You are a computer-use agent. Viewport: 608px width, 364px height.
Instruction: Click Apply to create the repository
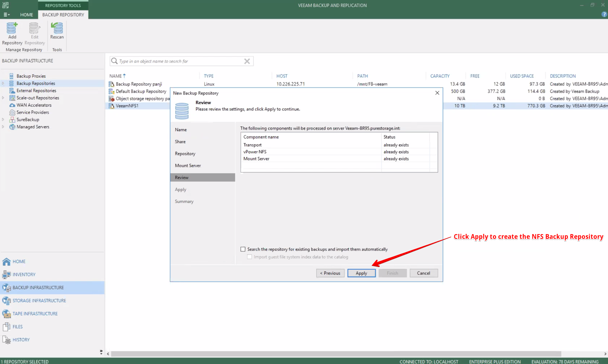click(361, 273)
